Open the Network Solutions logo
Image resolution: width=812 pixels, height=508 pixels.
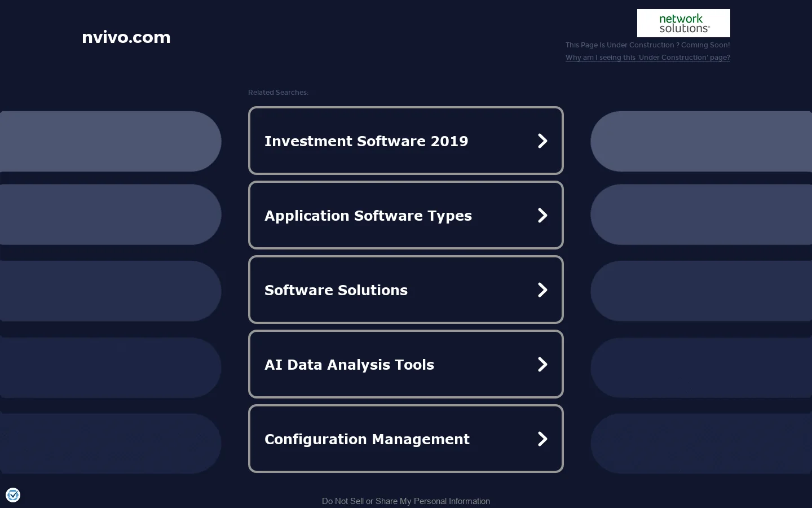pos(683,23)
